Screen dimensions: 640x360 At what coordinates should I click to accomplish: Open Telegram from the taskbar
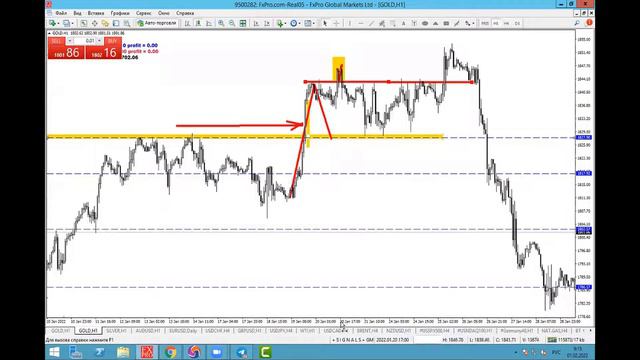[x=242, y=352]
